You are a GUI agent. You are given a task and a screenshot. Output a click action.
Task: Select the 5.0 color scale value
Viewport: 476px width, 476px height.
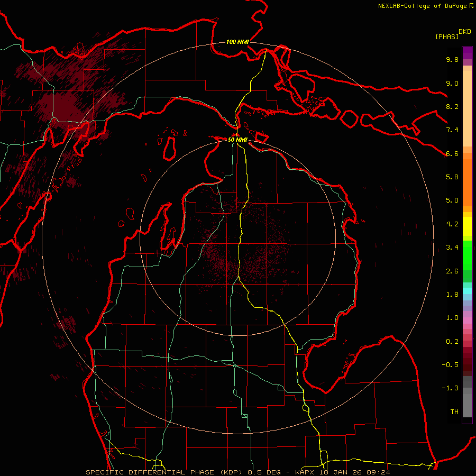tap(452, 200)
